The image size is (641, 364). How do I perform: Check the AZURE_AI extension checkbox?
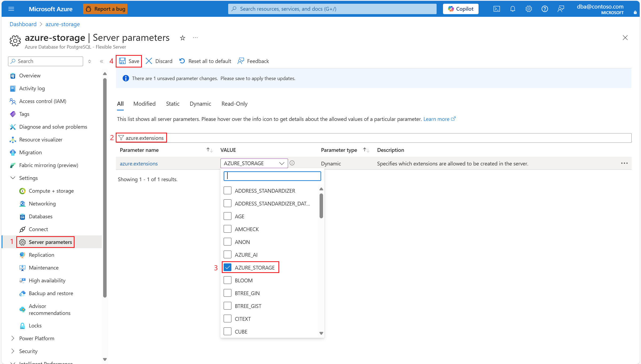[227, 255]
